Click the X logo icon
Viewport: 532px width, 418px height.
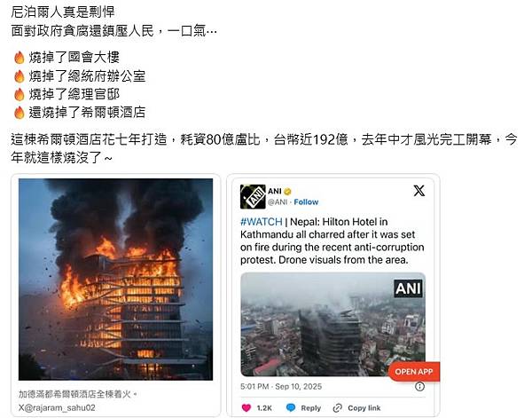(419, 191)
